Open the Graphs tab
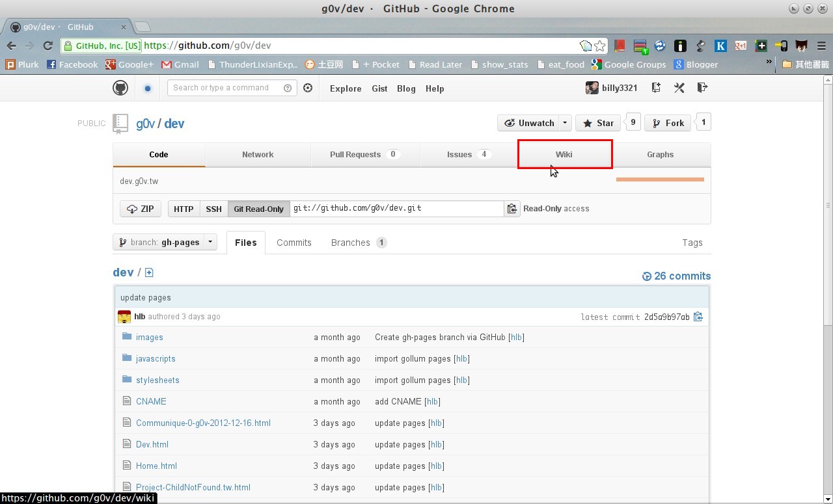Screen dimensions: 833x504 661,155
